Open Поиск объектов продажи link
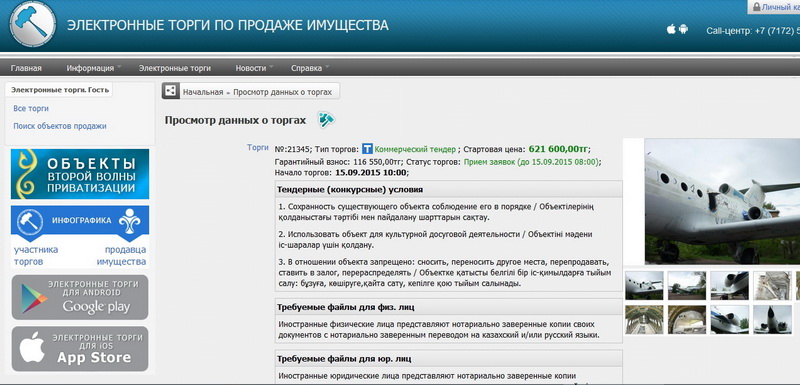The width and height of the screenshot is (800, 385). point(60,126)
